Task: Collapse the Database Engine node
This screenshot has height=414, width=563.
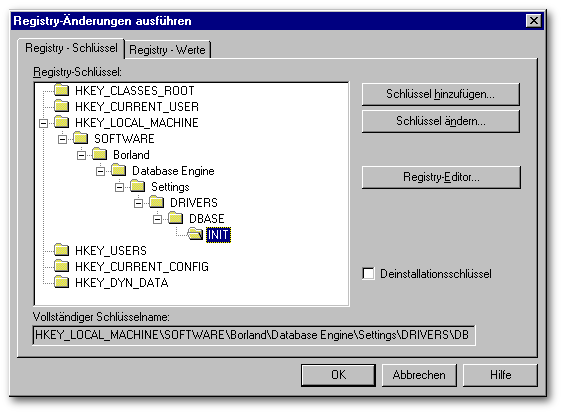Action: click(101, 171)
